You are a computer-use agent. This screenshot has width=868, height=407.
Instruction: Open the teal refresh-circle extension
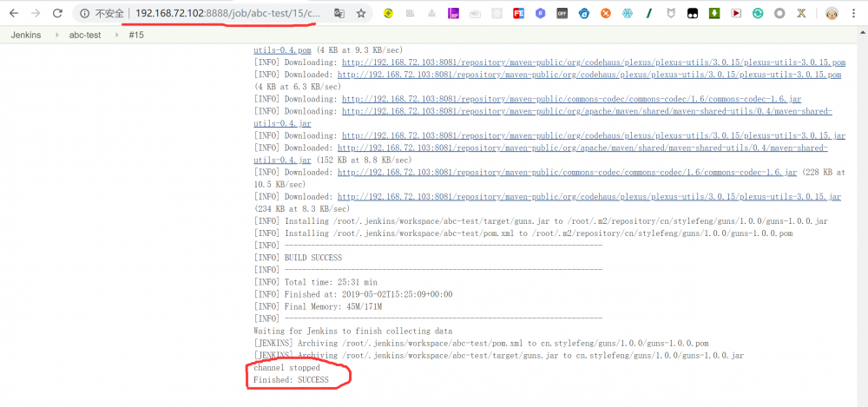[x=758, y=13]
